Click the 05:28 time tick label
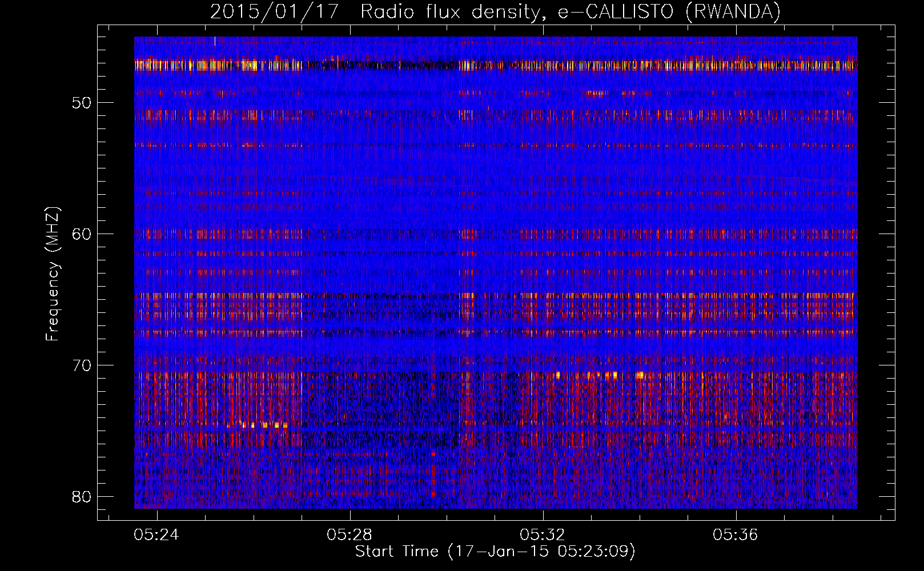 [x=349, y=535]
